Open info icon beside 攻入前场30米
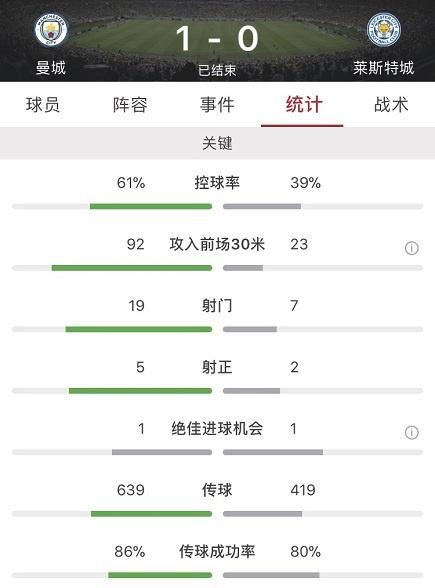This screenshot has height=588, width=435. [411, 248]
